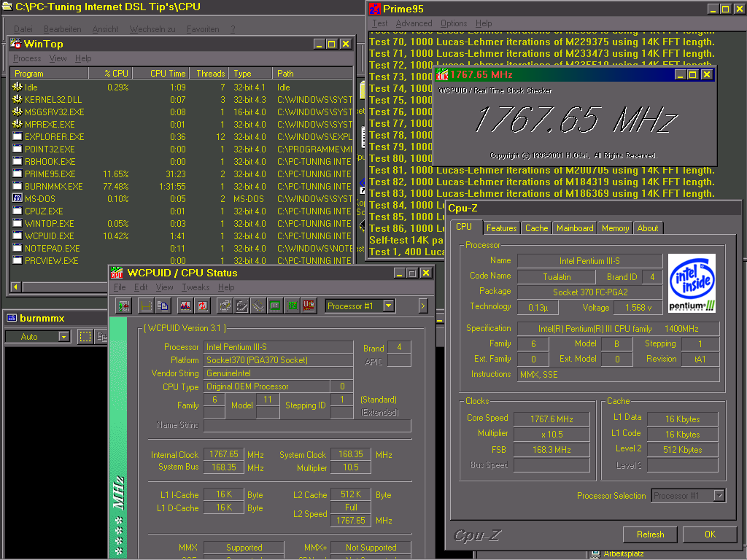The height and width of the screenshot is (560, 747).
Task: Select the CPUZ.EXE row in WinTop
Action: click(181, 211)
